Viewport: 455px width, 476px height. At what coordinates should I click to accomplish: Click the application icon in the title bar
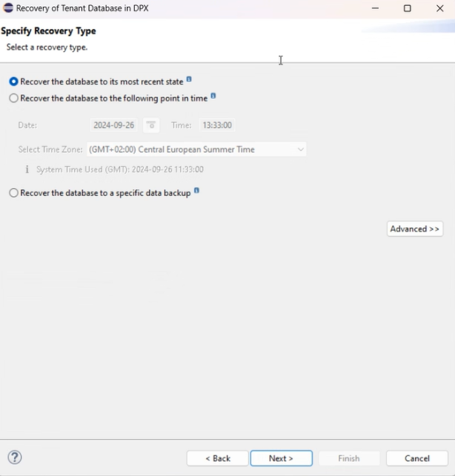click(8, 8)
